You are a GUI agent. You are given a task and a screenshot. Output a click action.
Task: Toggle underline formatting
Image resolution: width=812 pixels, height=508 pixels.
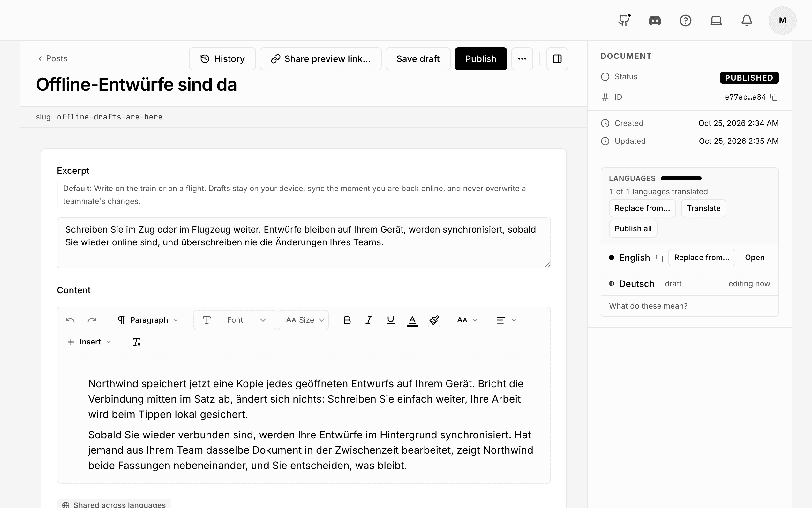coord(391,320)
